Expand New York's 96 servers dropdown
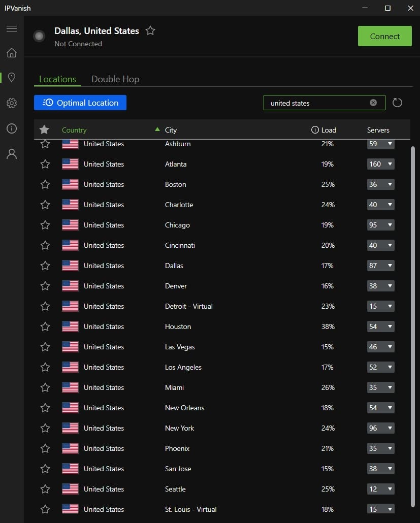This screenshot has width=420, height=523. (x=380, y=428)
